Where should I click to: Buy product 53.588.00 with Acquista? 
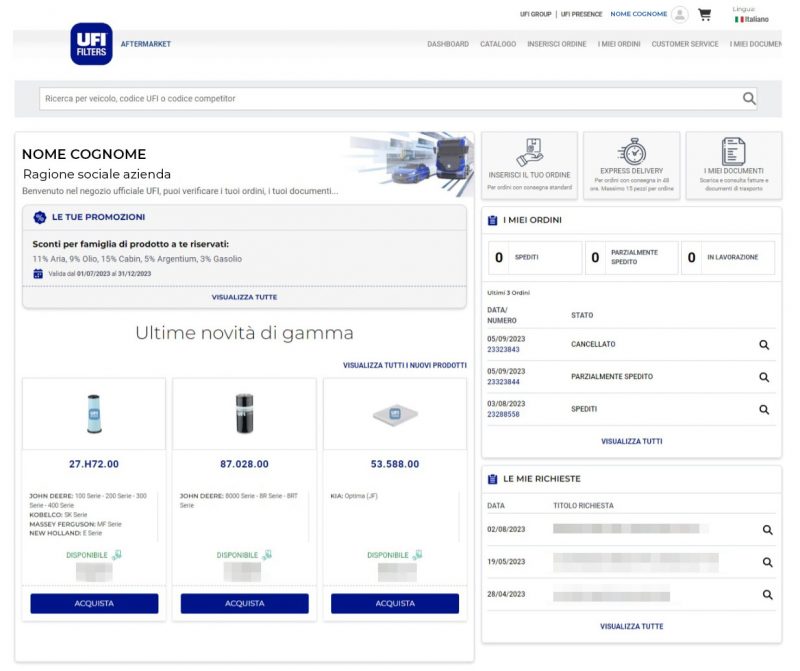[395, 604]
